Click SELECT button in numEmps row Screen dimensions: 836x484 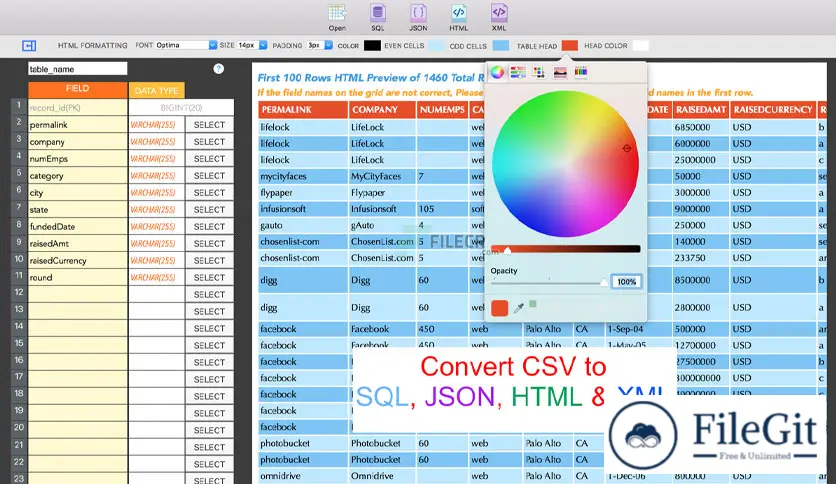pos(210,159)
